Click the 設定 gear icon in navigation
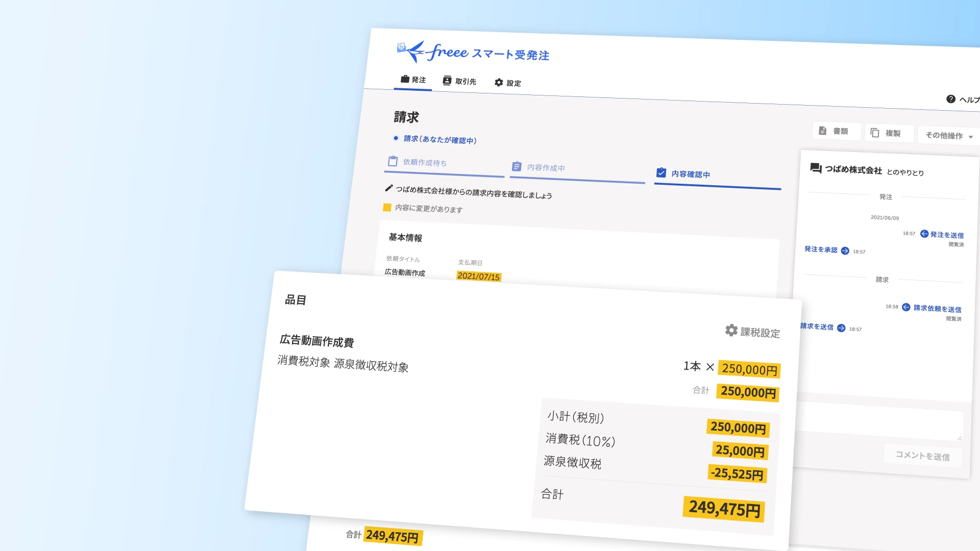This screenshot has width=980, height=551. click(x=499, y=83)
